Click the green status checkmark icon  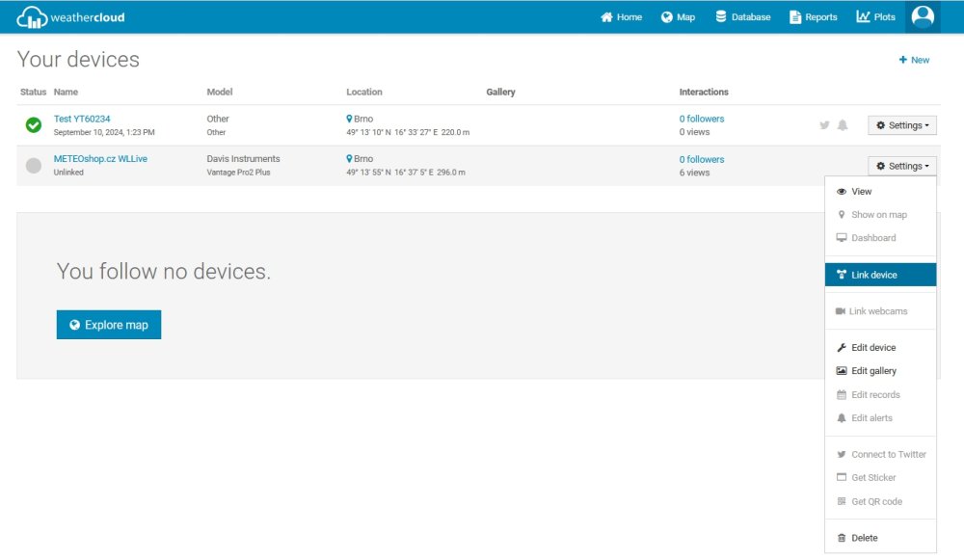[34, 125]
